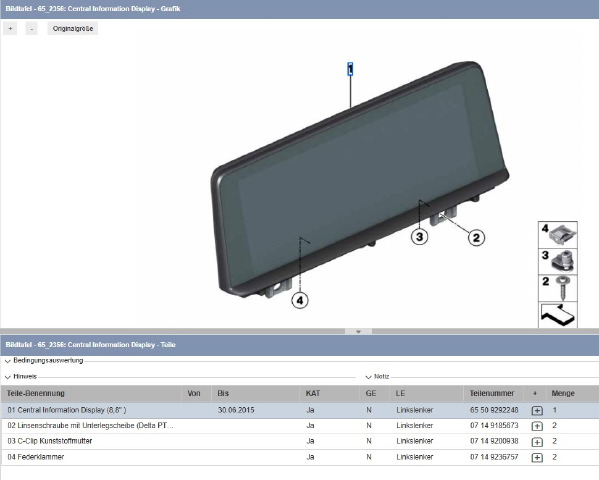Select callout circle 4 on the diagram
The height and width of the screenshot is (480, 599).
pyautogui.click(x=300, y=300)
